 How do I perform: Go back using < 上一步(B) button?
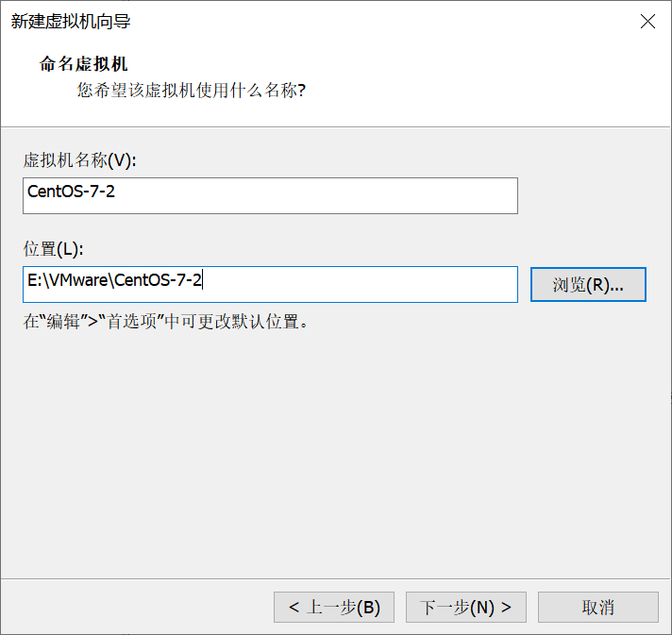[x=333, y=607]
